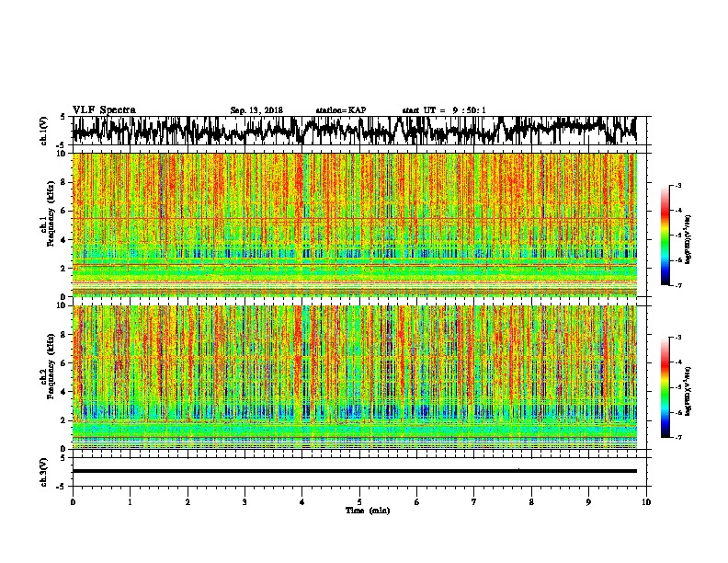Screen dimensions: 728x563
Task: Click the time axis tick label "5"
Action: (359, 502)
